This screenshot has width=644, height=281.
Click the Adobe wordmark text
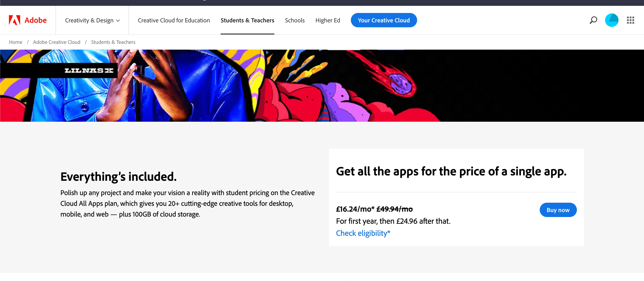point(36,20)
